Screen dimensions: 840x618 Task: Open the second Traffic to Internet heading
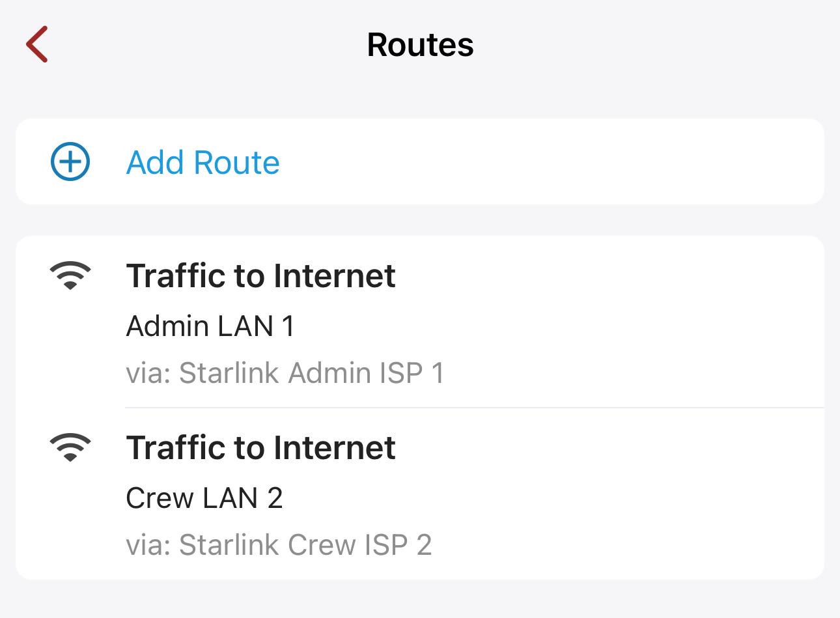point(260,447)
